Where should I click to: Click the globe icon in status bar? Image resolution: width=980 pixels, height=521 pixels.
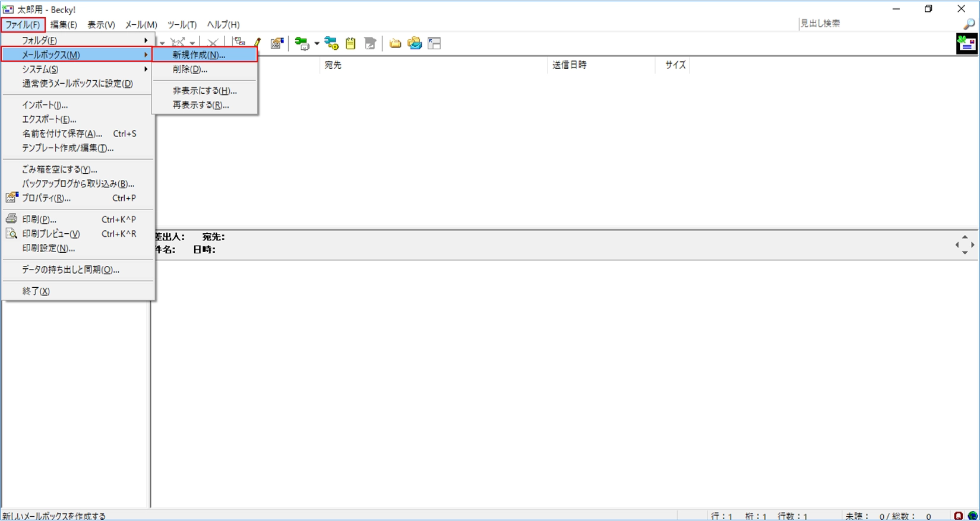tap(972, 516)
